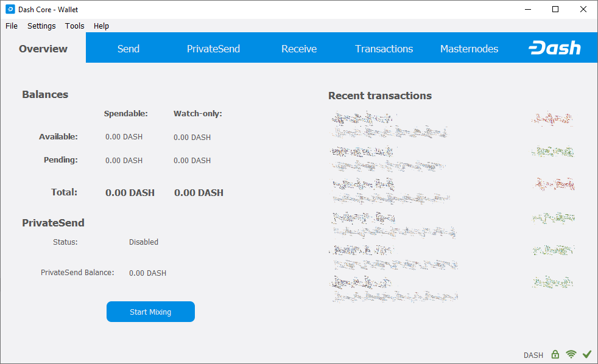Maximize the Dash Core window

555,9
